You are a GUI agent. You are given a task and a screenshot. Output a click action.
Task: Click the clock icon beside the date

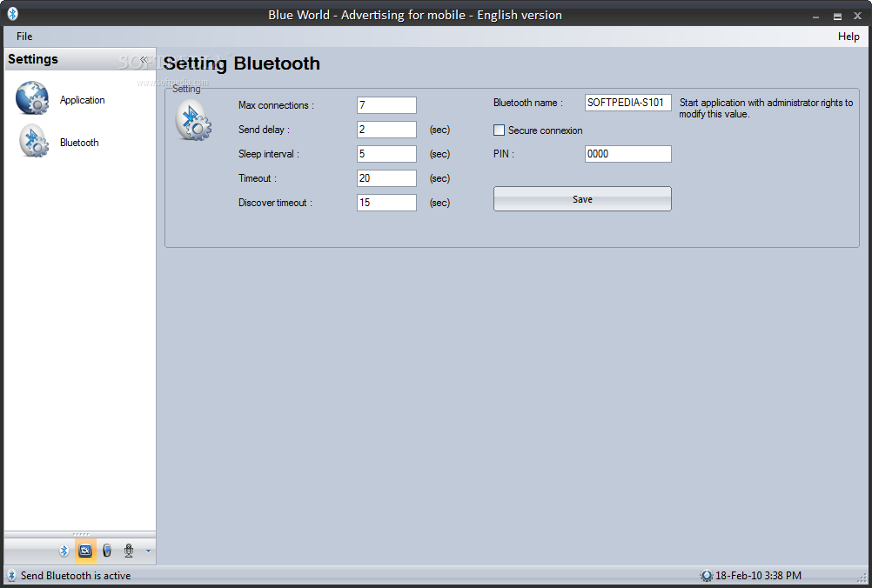point(707,576)
